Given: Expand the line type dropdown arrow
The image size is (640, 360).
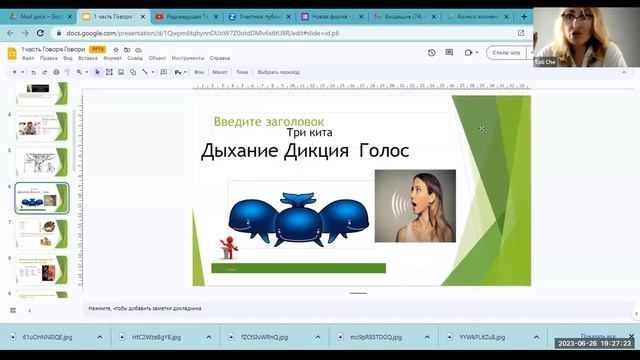Looking at the screenshot, I should 153,72.
